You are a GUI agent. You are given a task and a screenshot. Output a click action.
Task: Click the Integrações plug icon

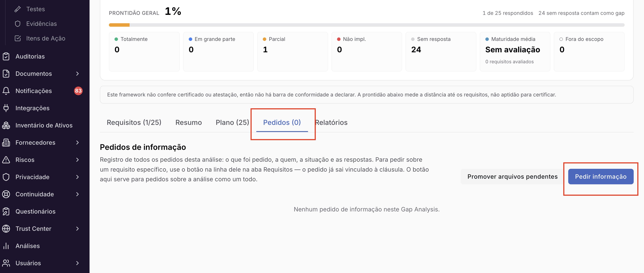(x=6, y=108)
